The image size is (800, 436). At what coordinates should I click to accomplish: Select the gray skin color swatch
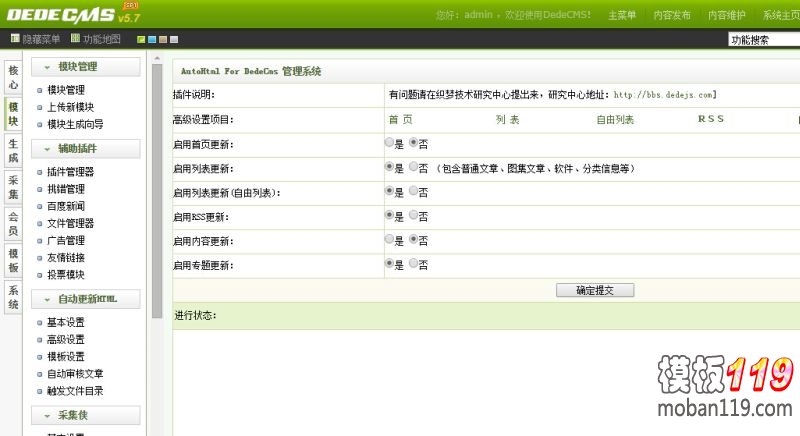click(x=174, y=39)
